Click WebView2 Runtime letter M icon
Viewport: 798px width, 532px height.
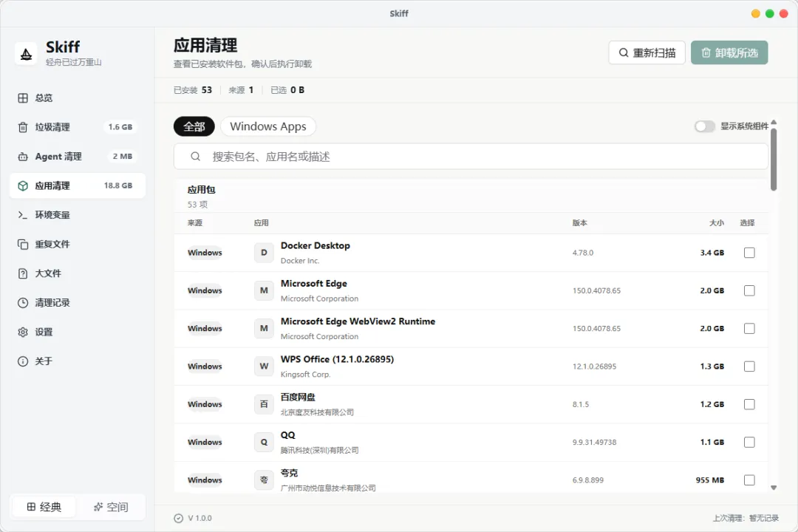pos(264,328)
